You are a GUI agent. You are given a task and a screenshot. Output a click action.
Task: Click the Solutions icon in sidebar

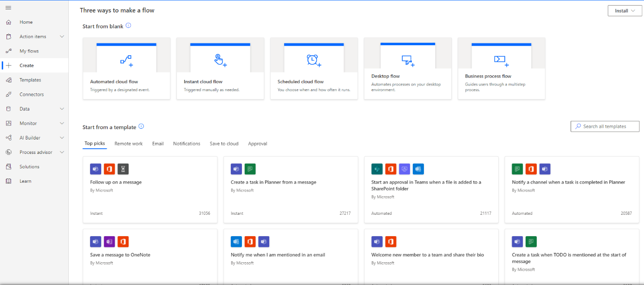(8, 166)
